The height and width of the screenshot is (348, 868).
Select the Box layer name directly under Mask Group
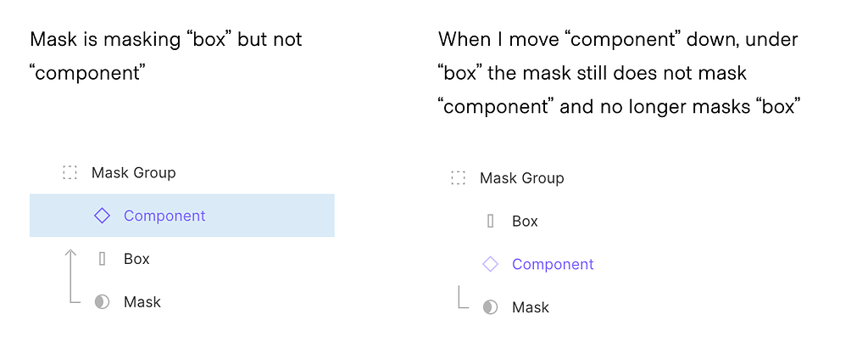point(525,222)
